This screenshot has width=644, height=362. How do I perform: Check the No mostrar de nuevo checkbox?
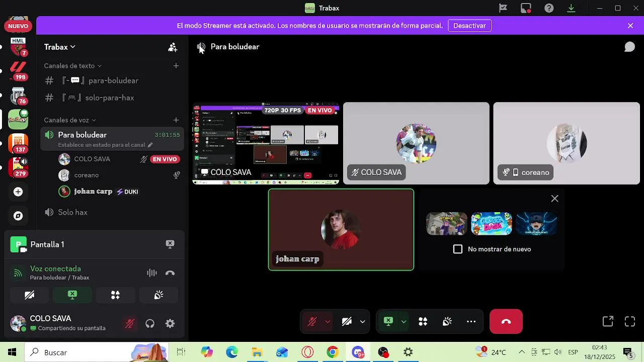pyautogui.click(x=458, y=249)
